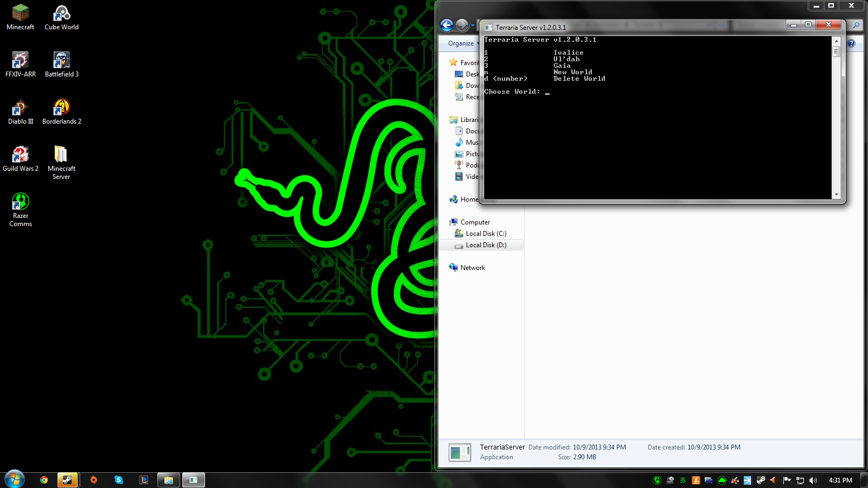Launch League of Legends from the taskbar
This screenshot has width=868, height=488.
pyautogui.click(x=144, y=480)
